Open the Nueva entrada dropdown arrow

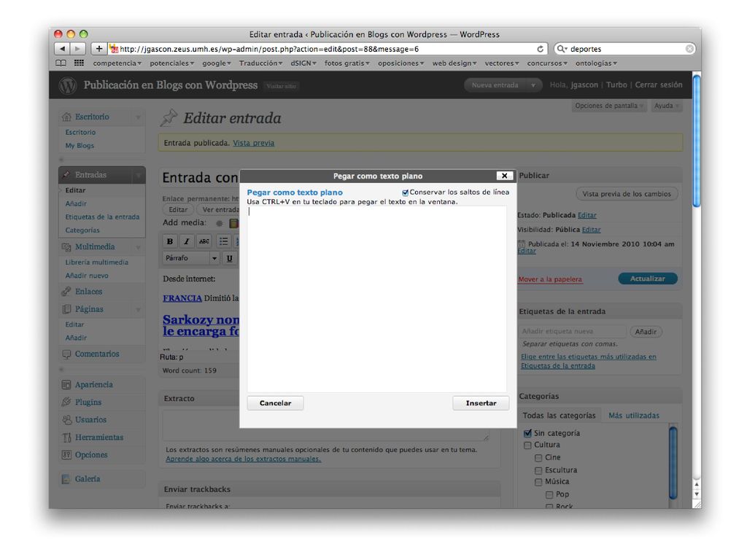533,85
